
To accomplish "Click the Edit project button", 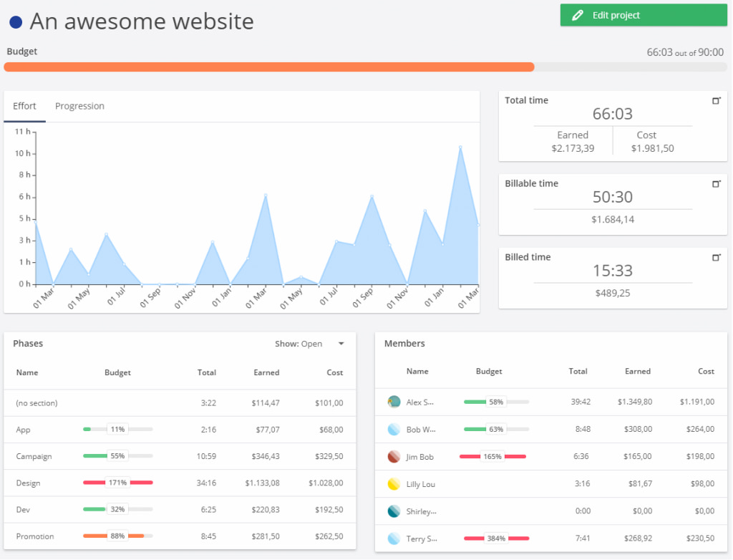I will [x=643, y=14].
